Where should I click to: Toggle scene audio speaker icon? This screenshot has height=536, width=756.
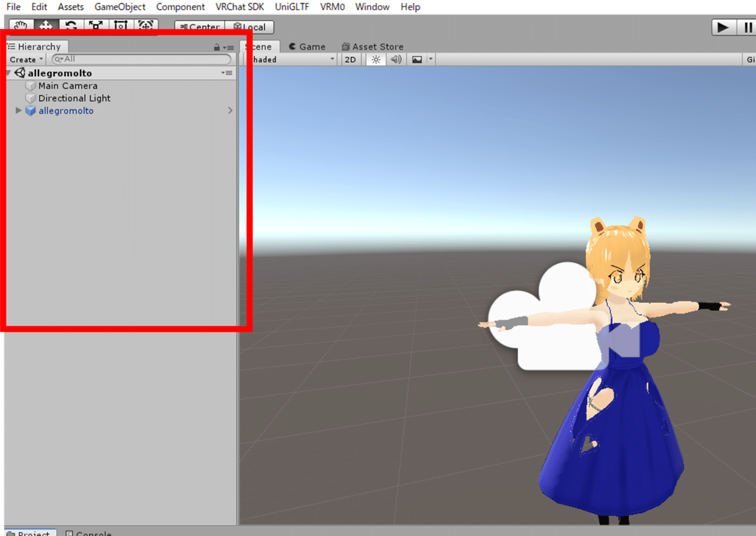coord(396,60)
